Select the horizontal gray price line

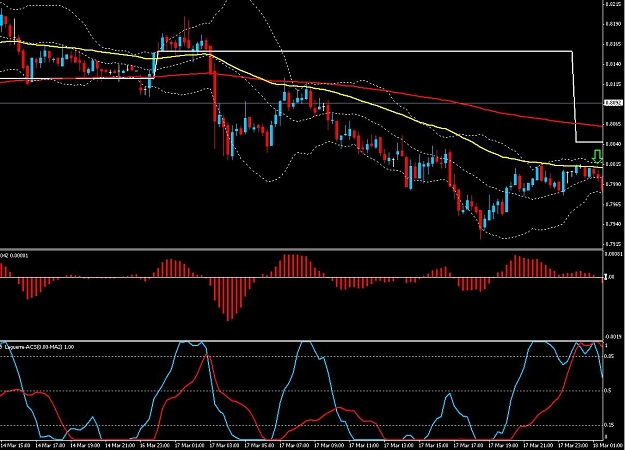(301, 103)
